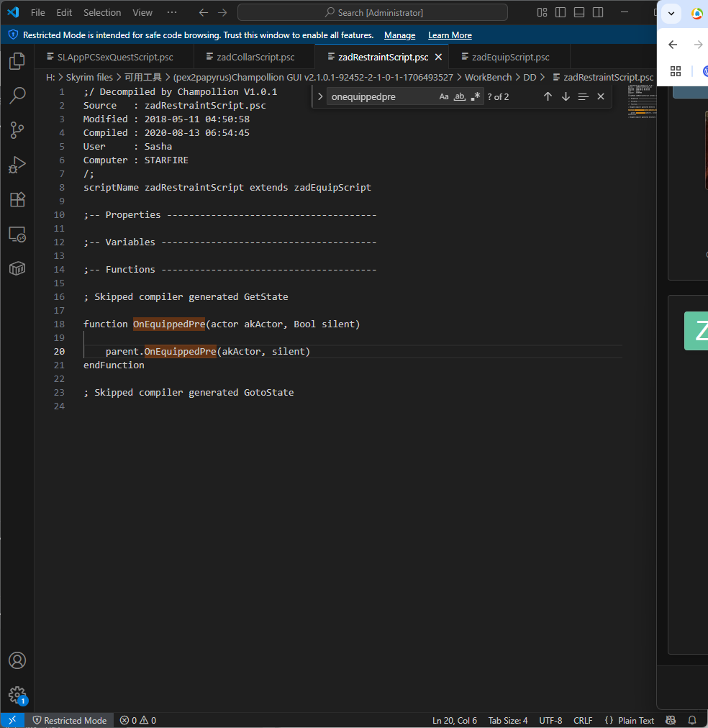708x728 pixels.
Task: Click Restricted Mode status bar item
Action: pyautogui.click(x=69, y=720)
